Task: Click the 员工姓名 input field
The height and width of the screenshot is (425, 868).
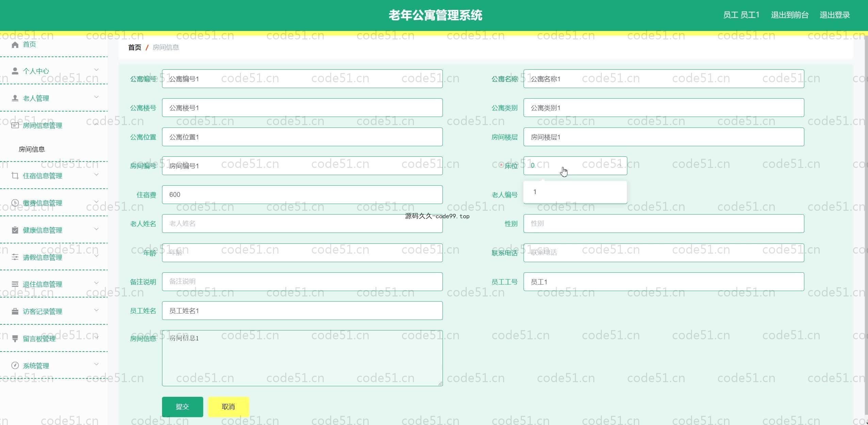Action: click(x=302, y=311)
